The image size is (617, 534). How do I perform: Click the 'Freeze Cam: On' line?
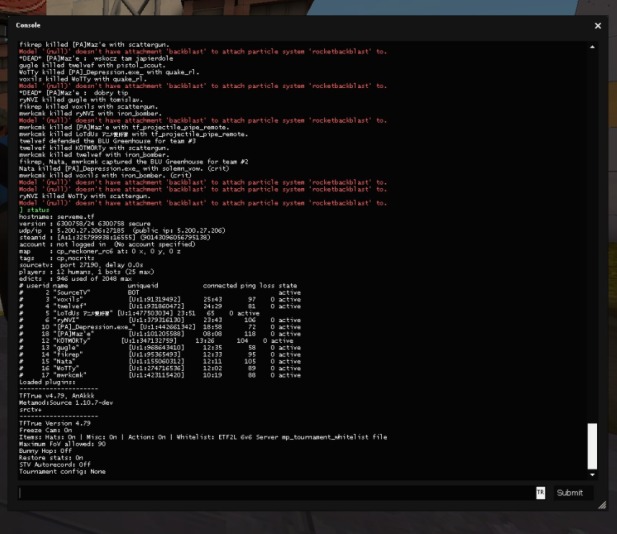[44, 430]
